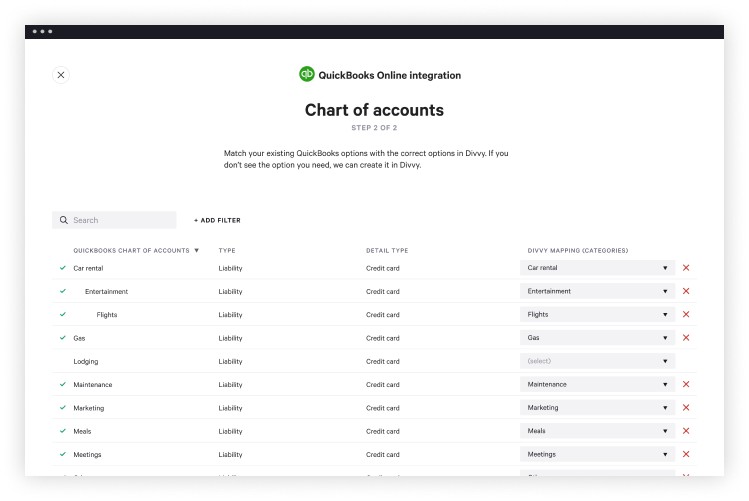Click the Type column header
Viewport: 749px width, 501px height.
tap(227, 250)
